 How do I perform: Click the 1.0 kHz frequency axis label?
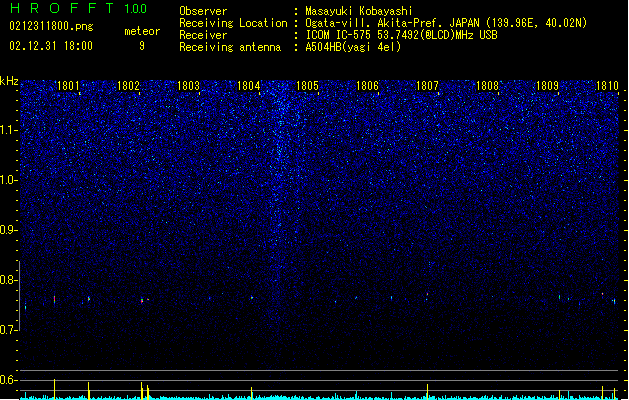click(9, 180)
